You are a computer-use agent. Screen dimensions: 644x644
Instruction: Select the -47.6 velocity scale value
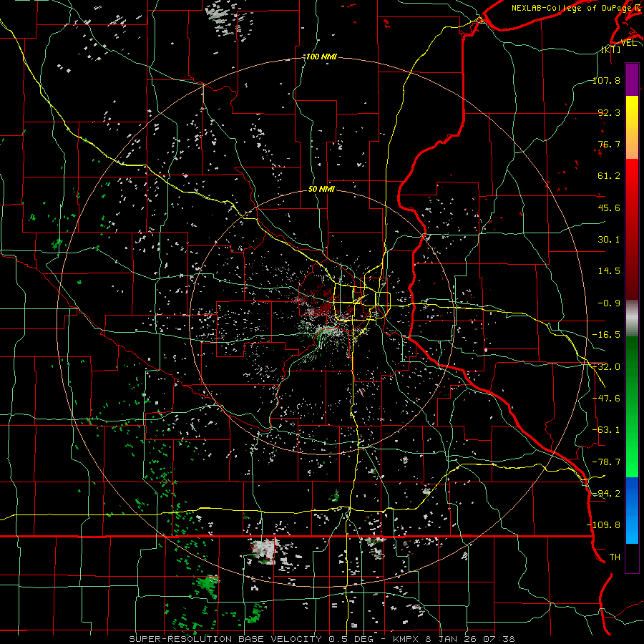tap(606, 399)
